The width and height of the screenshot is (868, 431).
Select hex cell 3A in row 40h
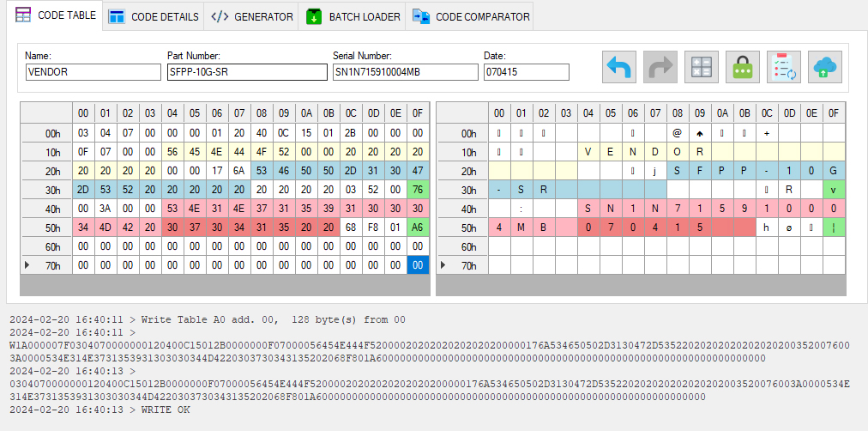(x=105, y=209)
